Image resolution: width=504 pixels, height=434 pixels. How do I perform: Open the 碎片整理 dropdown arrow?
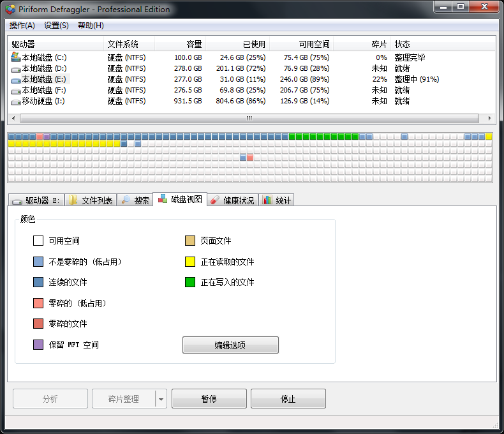[161, 399]
